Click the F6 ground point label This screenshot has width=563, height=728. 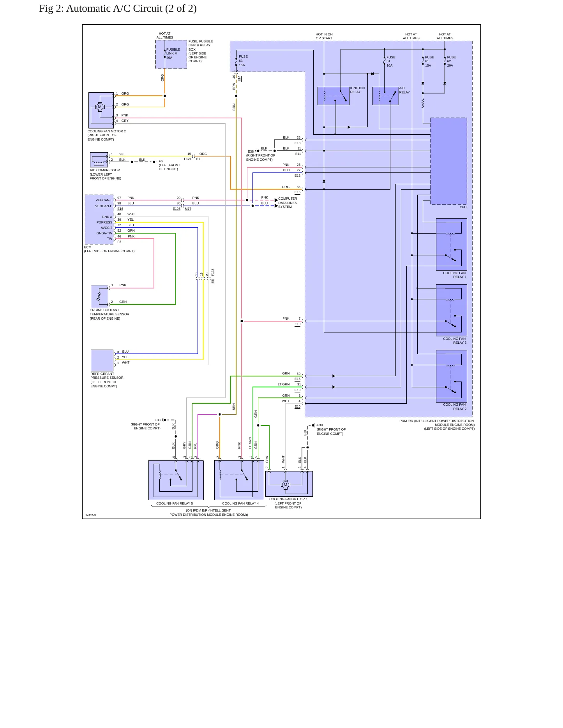pos(161,161)
